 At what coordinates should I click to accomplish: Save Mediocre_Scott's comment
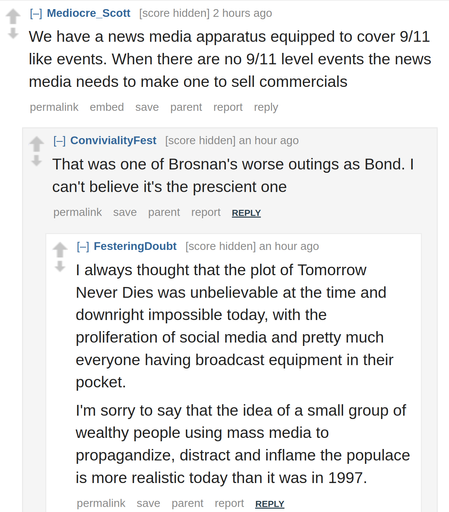[147, 107]
